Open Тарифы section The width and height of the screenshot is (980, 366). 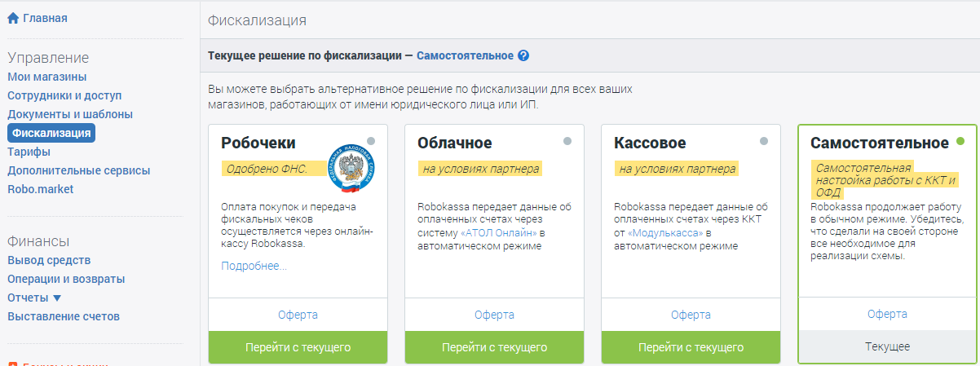29,152
